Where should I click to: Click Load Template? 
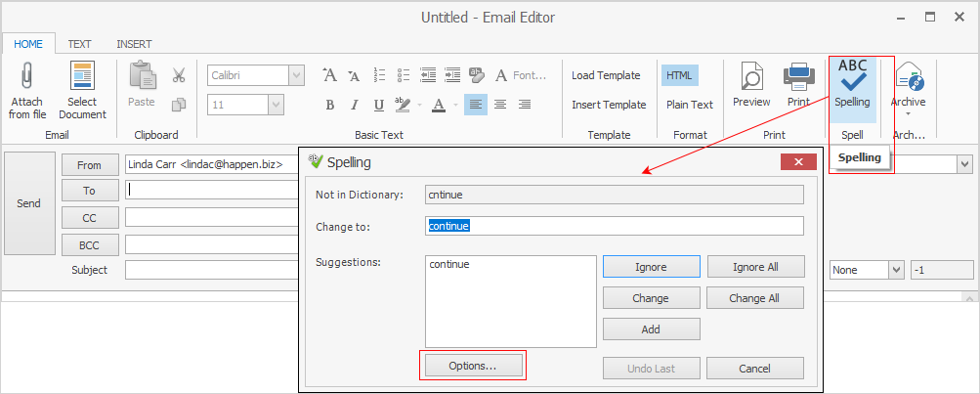coord(606,75)
